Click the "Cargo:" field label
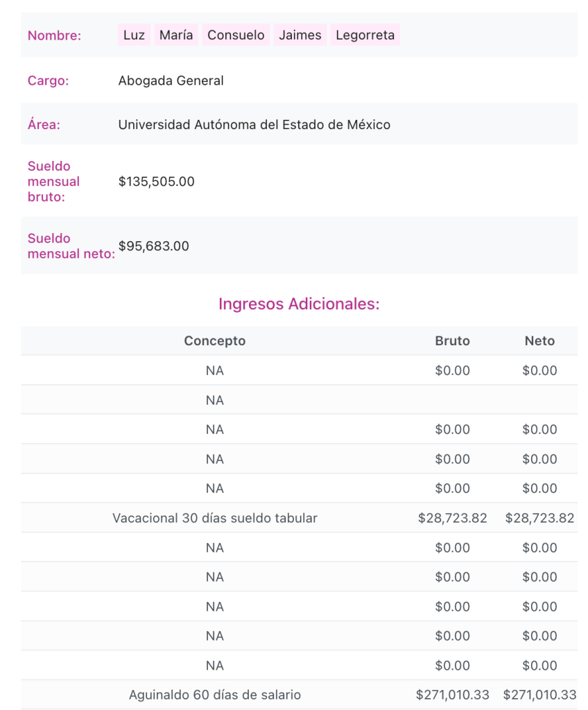Viewport: 588px width, 710px height. point(48,80)
